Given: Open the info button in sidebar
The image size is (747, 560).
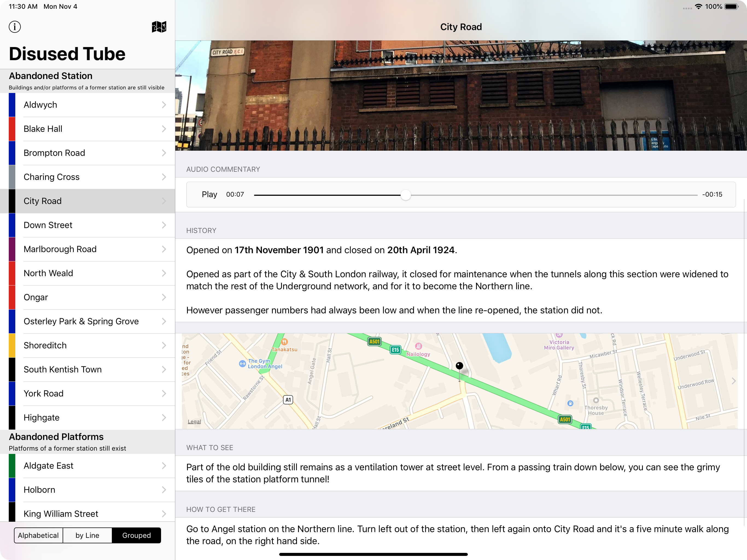Looking at the screenshot, I should tap(14, 27).
